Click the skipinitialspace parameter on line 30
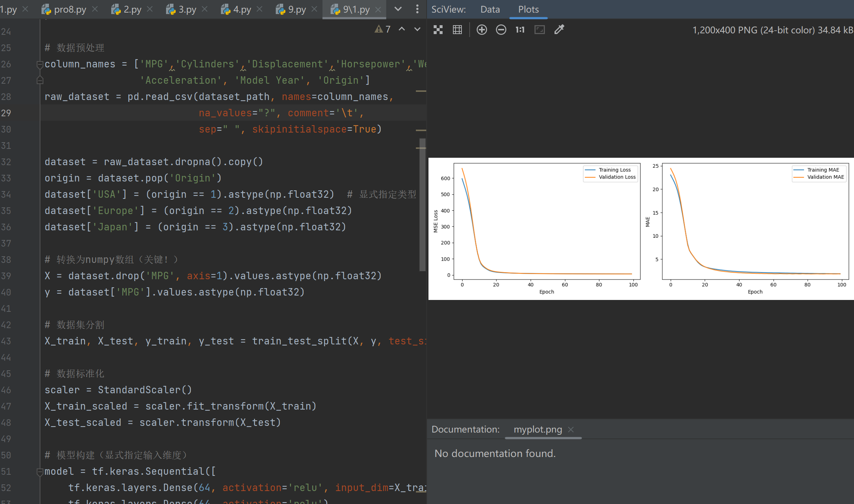This screenshot has width=854, height=504. pos(299,129)
